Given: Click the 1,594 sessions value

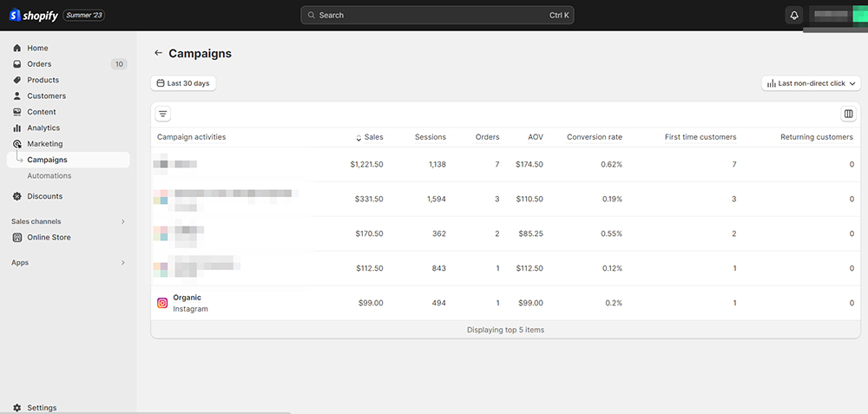Looking at the screenshot, I should tap(437, 200).
